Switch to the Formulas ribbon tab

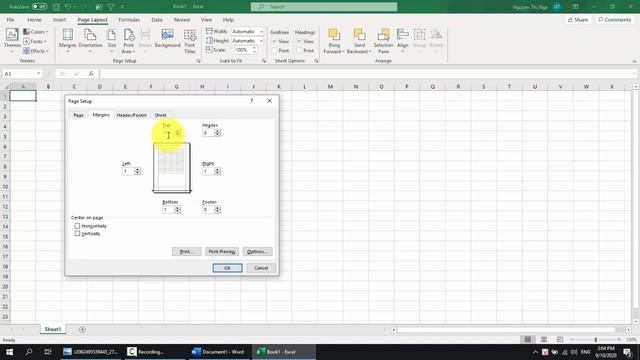(x=129, y=20)
